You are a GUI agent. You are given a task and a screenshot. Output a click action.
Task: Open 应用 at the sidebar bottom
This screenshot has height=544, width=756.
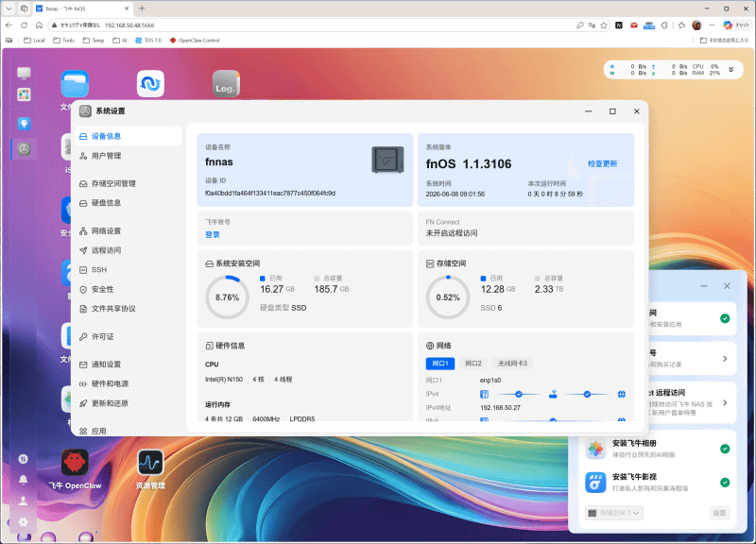tap(128, 431)
